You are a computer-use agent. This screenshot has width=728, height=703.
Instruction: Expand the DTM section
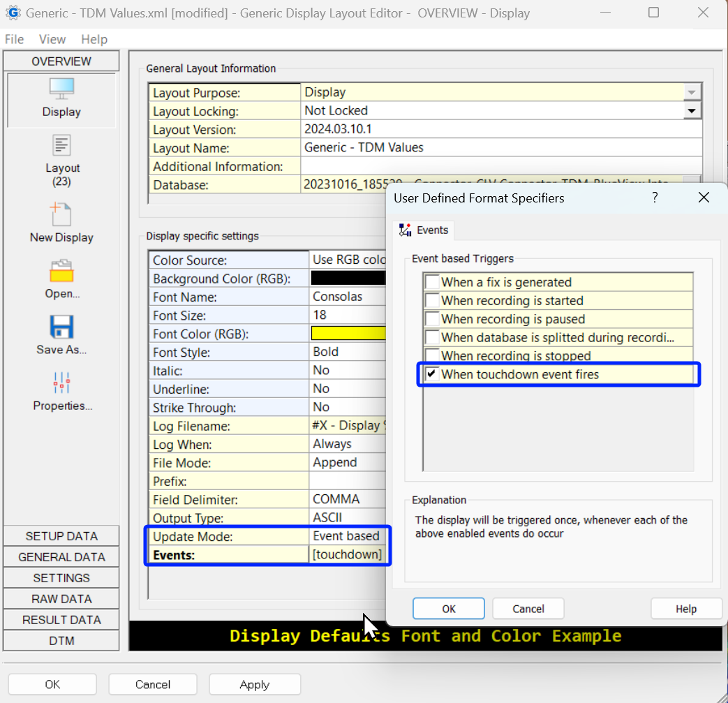coord(61,641)
